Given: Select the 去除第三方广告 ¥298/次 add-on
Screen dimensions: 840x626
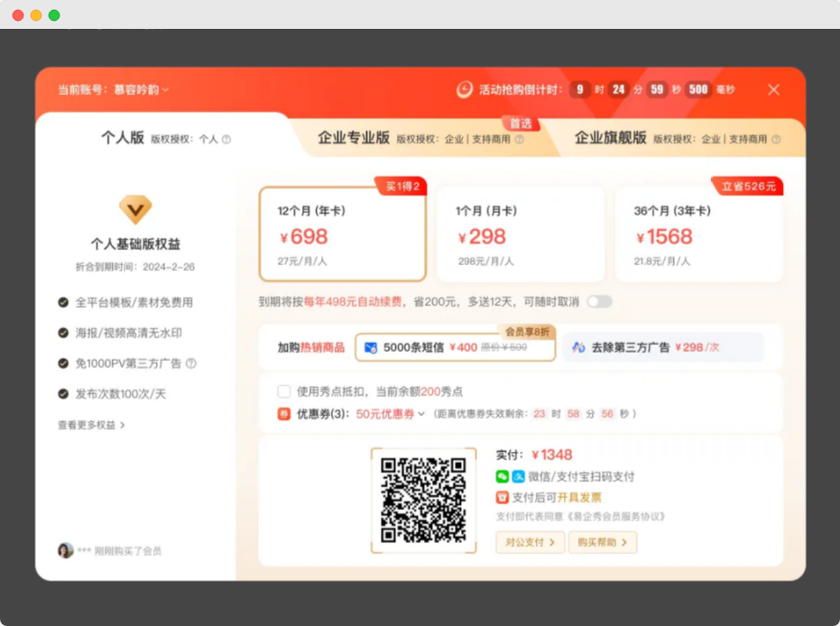Looking at the screenshot, I should pos(663,347).
